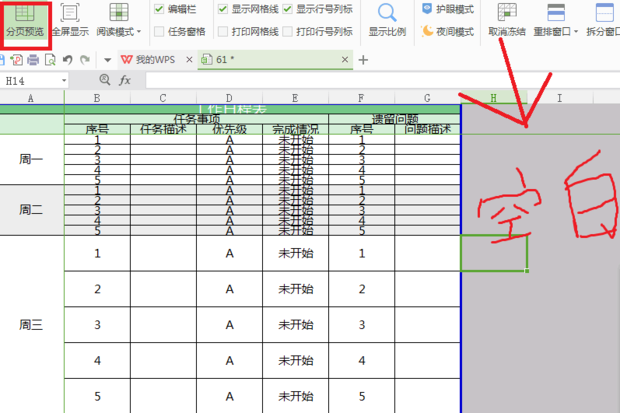620x413 pixels.
Task: Open a new tab with plus button
Action: [x=363, y=60]
